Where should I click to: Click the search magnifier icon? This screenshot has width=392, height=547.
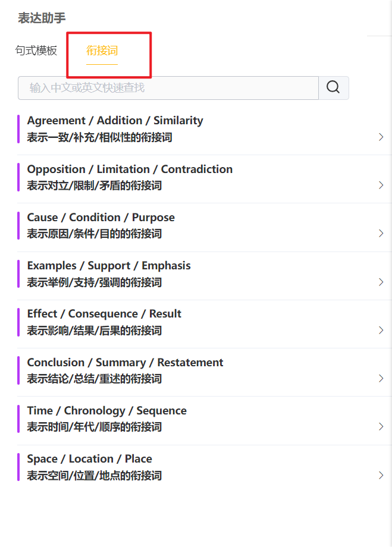333,88
